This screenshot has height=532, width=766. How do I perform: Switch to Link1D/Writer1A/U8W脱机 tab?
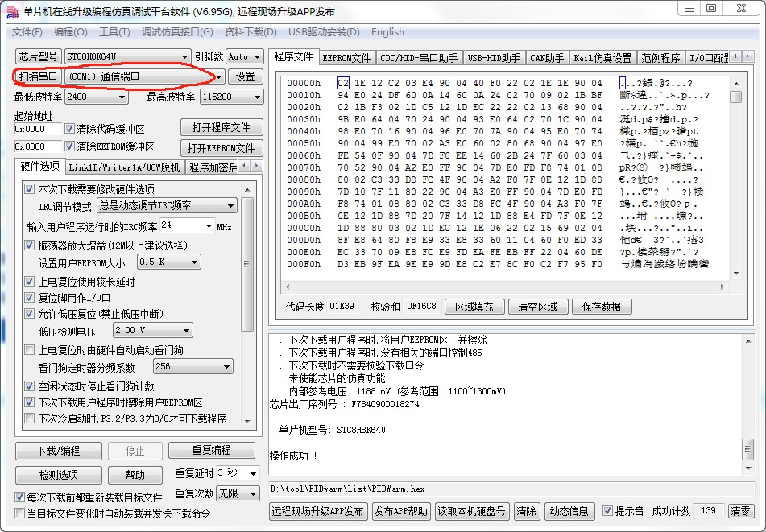click(124, 167)
